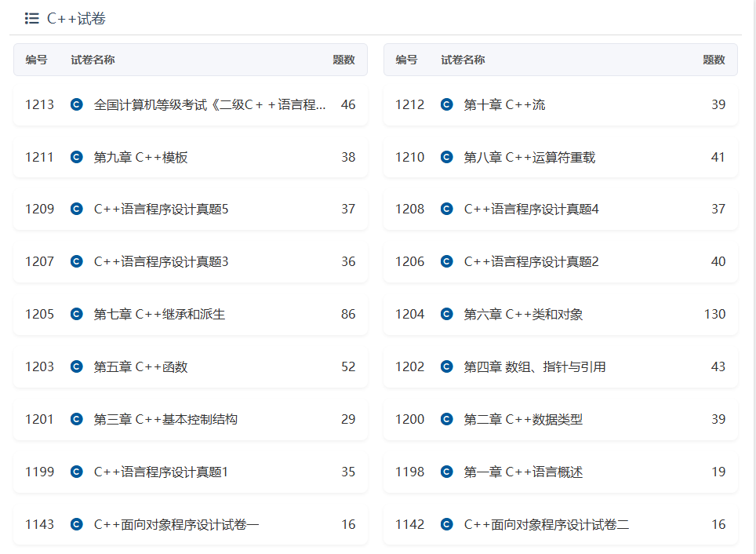Image resolution: width=756 pixels, height=554 pixels.
Task: Click the C icon for C++面向对象程序设计试卷二
Action: pos(447,524)
